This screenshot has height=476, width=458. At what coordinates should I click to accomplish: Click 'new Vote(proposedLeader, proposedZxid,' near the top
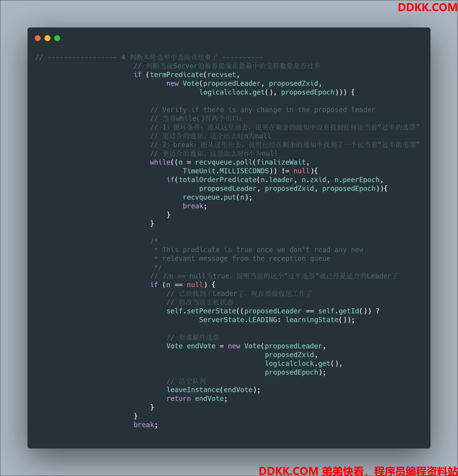244,83
